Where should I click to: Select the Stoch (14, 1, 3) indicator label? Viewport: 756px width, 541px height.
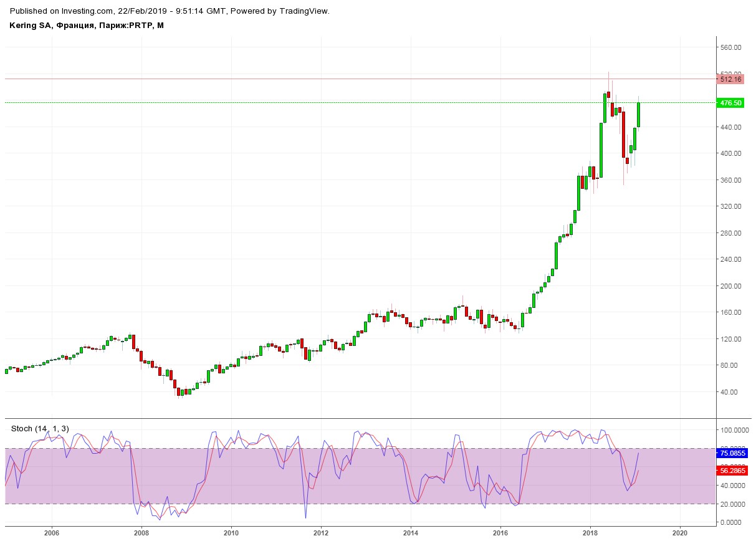tap(40, 429)
